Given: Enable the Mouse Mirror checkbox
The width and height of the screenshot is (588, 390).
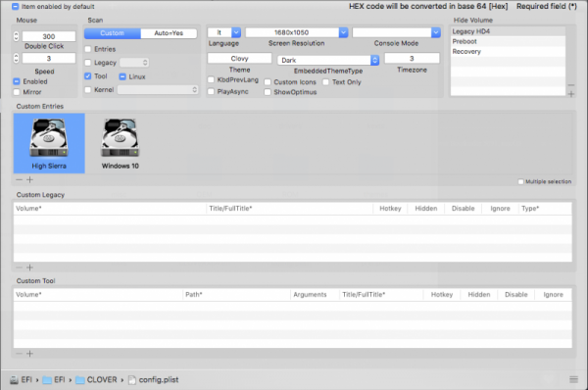Looking at the screenshot, I should pyautogui.click(x=17, y=92).
